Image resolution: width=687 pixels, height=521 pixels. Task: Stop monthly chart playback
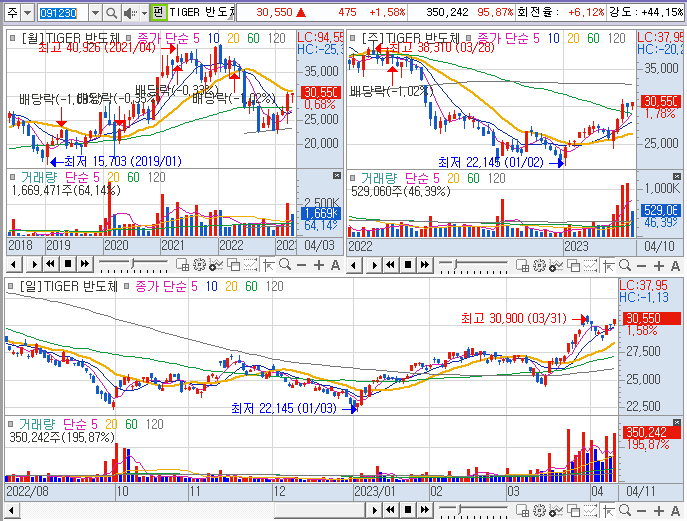coord(67,264)
